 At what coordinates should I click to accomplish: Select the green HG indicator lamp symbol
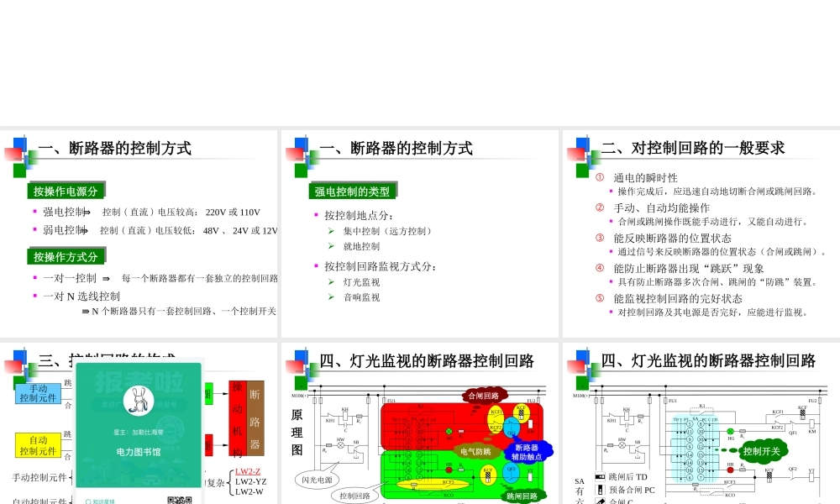tap(730, 431)
